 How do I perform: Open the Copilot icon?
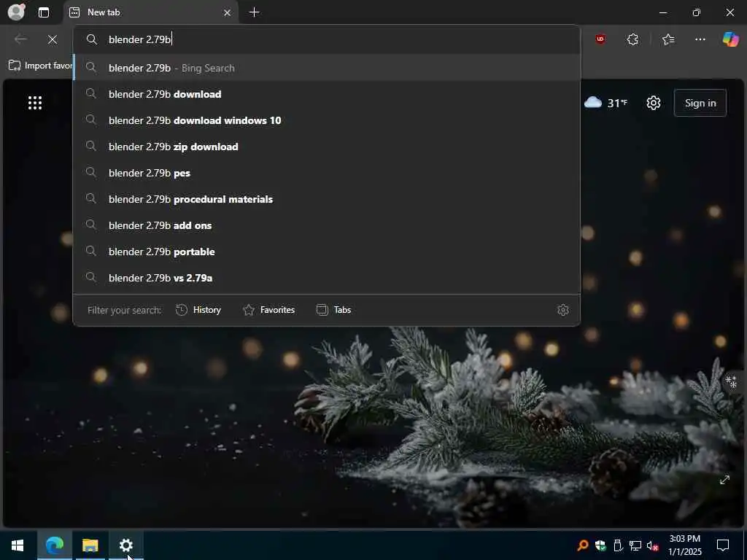coord(730,39)
